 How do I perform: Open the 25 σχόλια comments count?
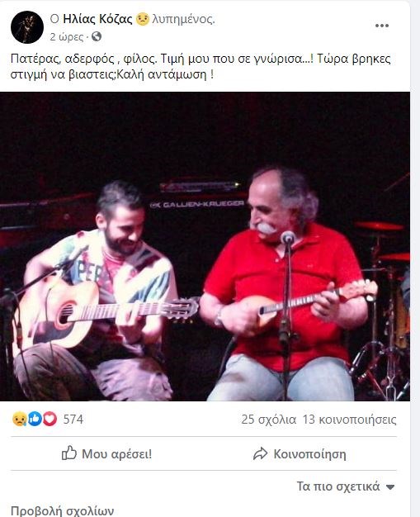point(269,420)
